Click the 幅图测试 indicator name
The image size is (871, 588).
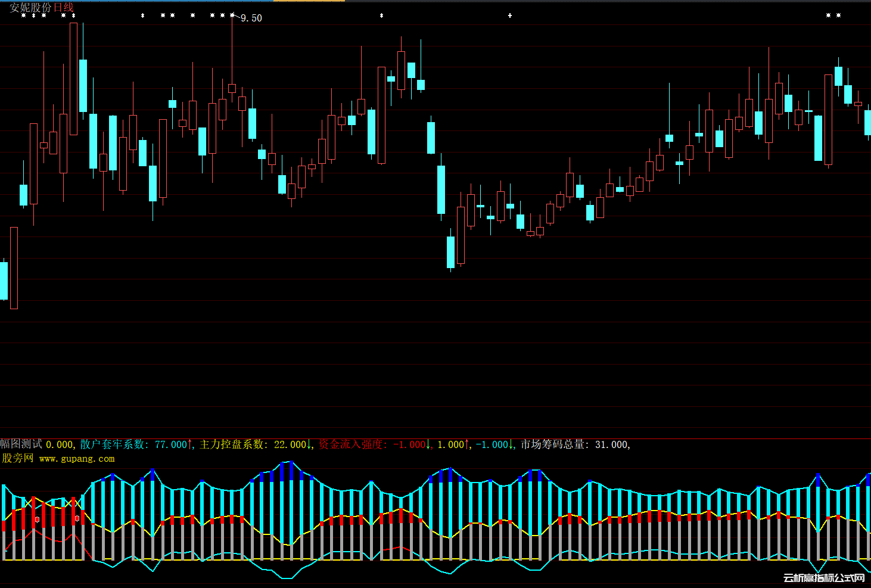click(21, 444)
